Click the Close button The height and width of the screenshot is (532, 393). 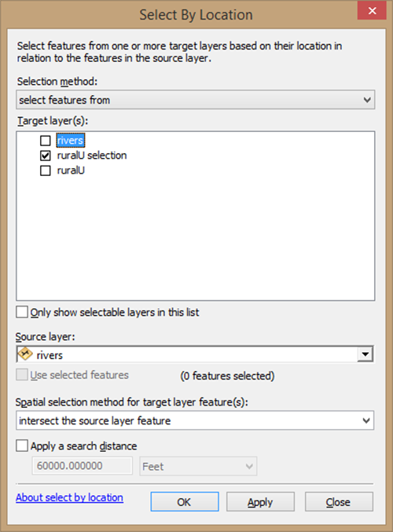click(x=339, y=502)
